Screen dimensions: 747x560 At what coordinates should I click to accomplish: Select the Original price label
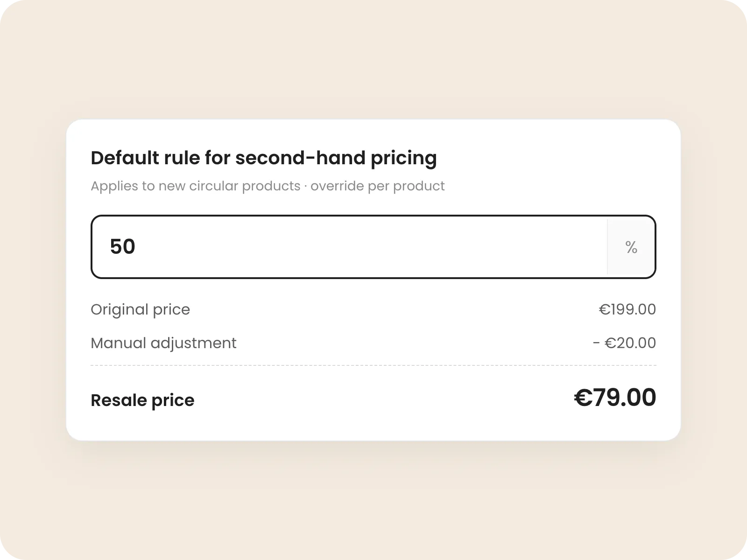pos(140,310)
